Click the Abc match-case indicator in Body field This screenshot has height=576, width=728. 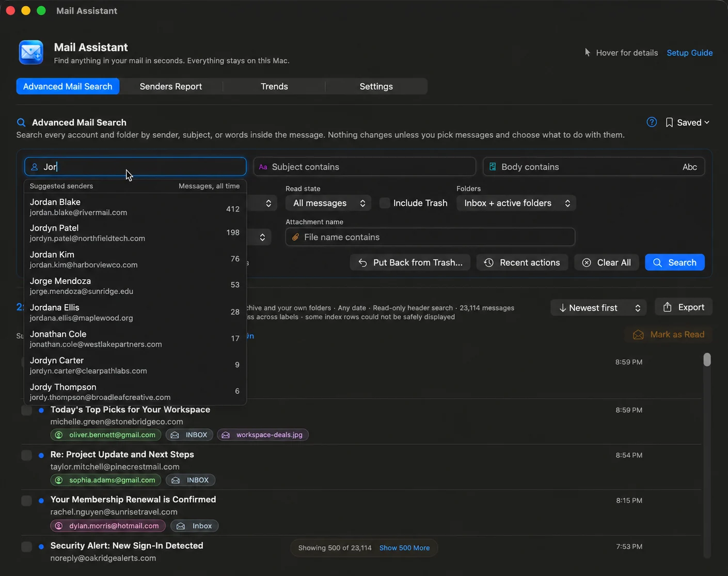689,167
